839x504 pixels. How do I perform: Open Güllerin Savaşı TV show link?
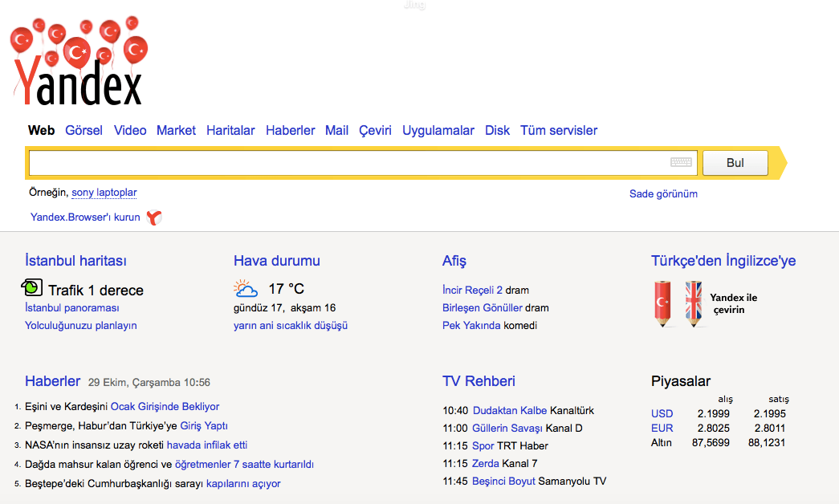coord(507,428)
